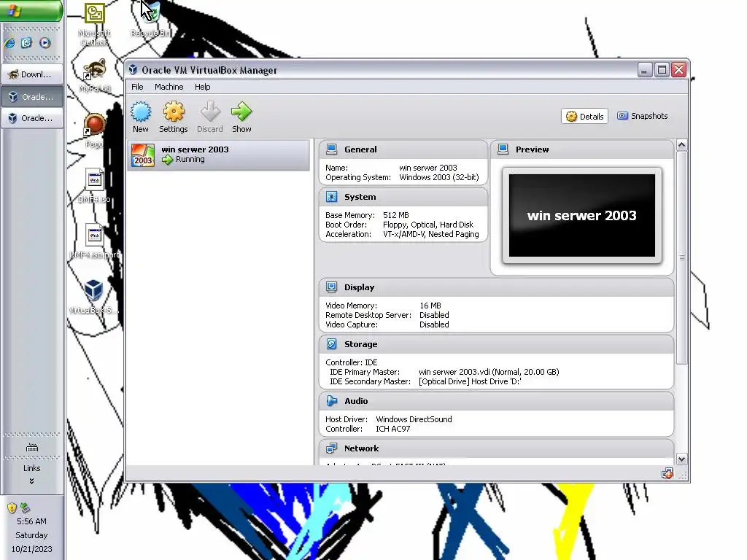Click the notification icon in VirtualBox status bar
The width and height of the screenshot is (747, 560).
click(667, 473)
